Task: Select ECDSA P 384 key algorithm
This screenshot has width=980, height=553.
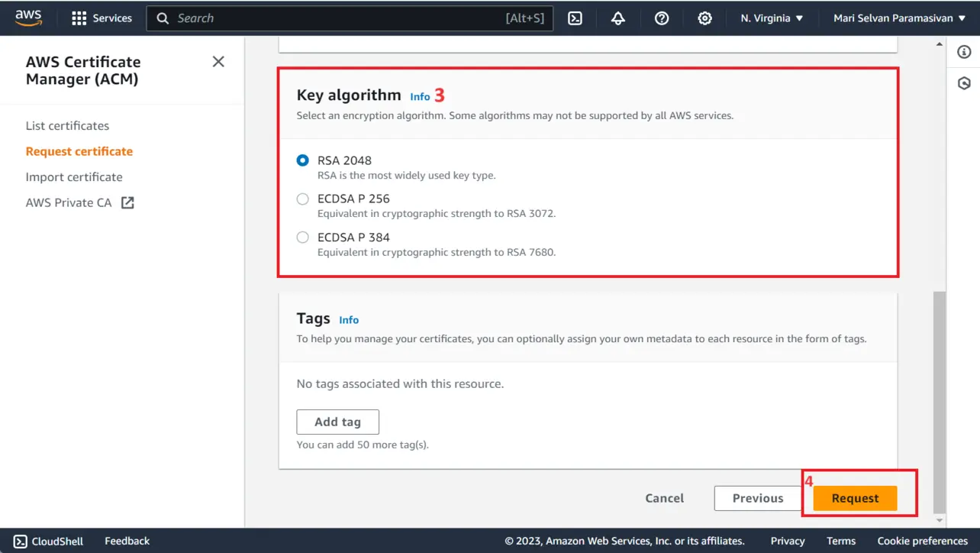Action: 303,238
